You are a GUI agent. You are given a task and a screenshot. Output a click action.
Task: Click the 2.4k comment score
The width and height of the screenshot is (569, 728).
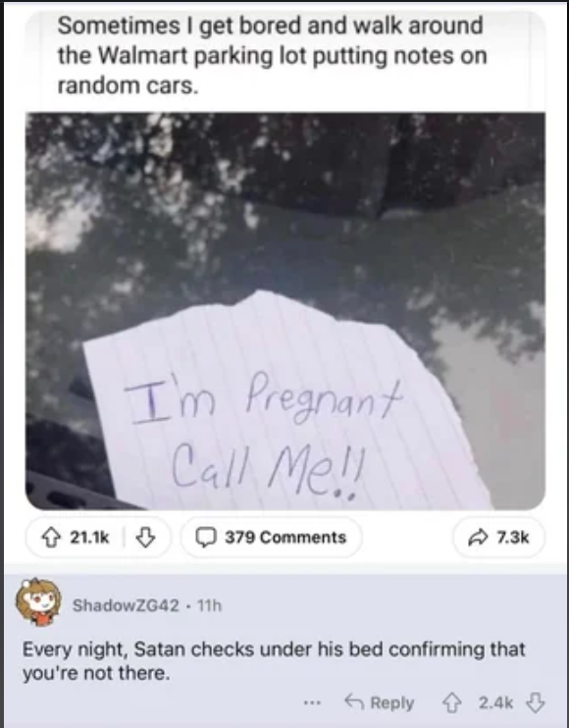(x=495, y=702)
